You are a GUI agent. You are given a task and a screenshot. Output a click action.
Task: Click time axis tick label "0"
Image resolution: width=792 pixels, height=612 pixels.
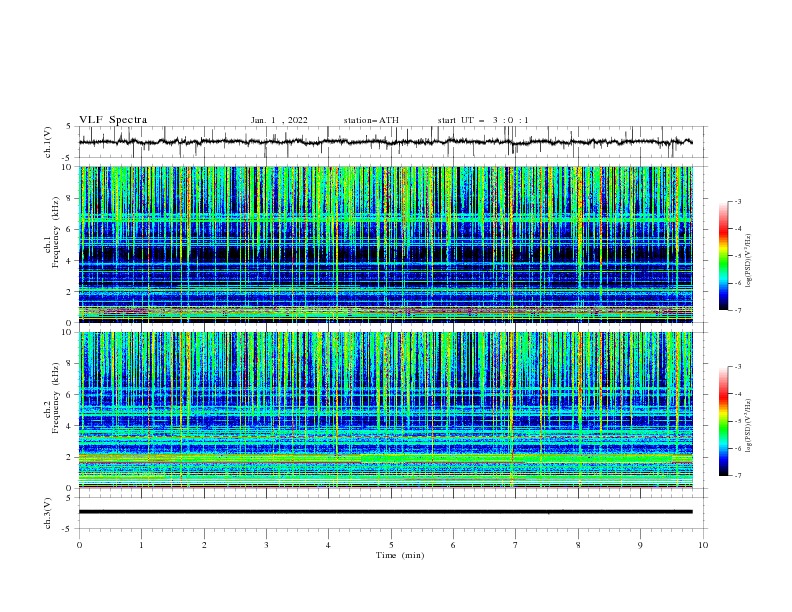click(x=79, y=545)
